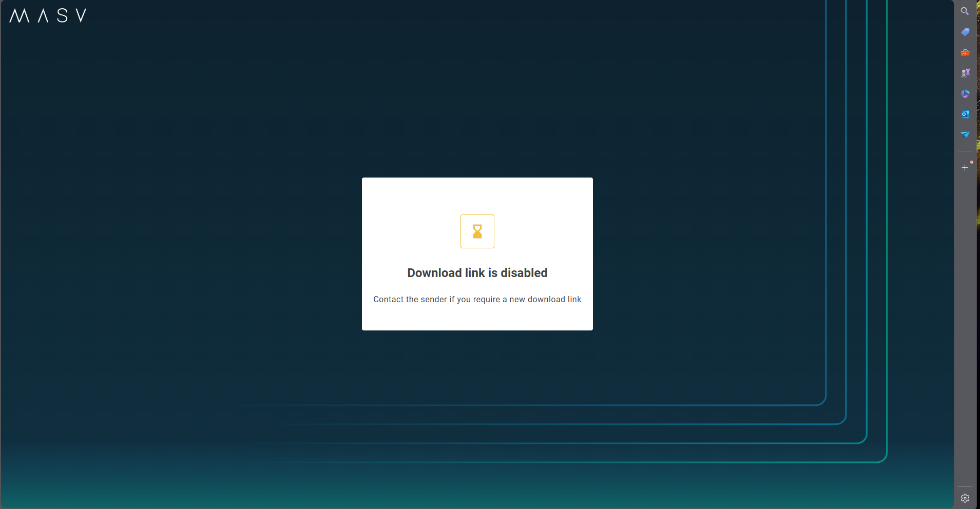
Task: Open the Outlook sidebar icon
Action: pyautogui.click(x=965, y=114)
